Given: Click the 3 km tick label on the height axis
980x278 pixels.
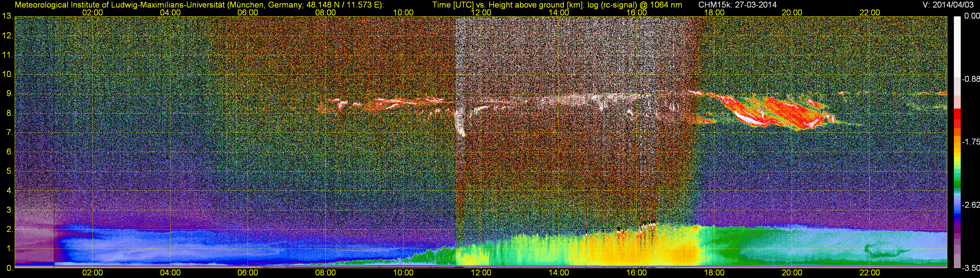Looking at the screenshot, I should (x=9, y=210).
